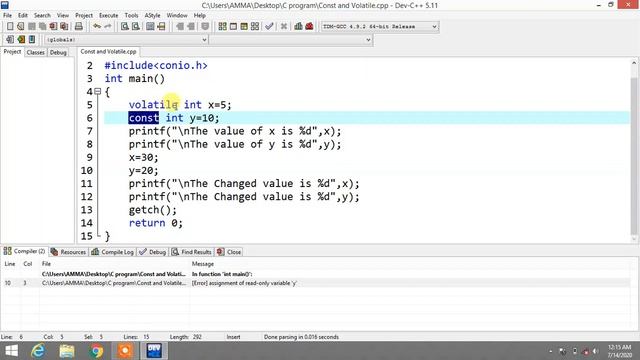Click the Goto Bookmarks icon in second row
This screenshot has width=640, height=360.
pyautogui.click(x=32, y=40)
